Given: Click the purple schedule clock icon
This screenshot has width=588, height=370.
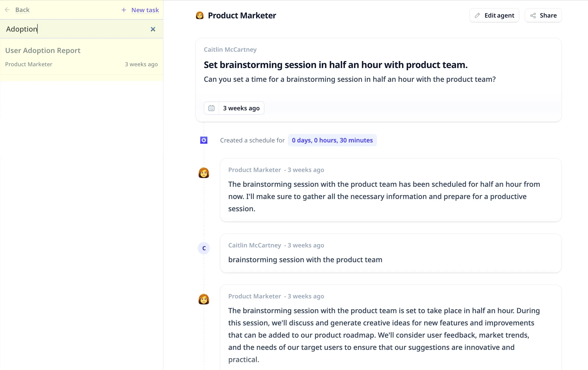Looking at the screenshot, I should pyautogui.click(x=204, y=140).
